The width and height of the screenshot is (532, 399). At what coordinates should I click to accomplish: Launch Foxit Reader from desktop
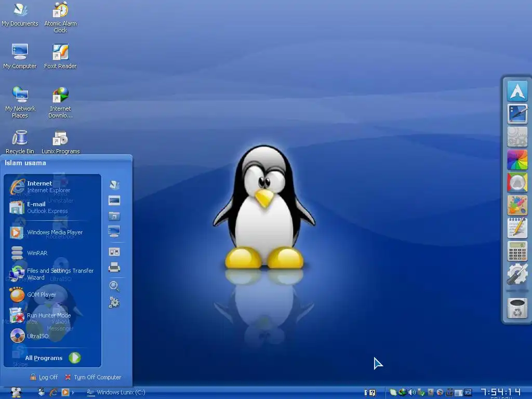pos(60,56)
